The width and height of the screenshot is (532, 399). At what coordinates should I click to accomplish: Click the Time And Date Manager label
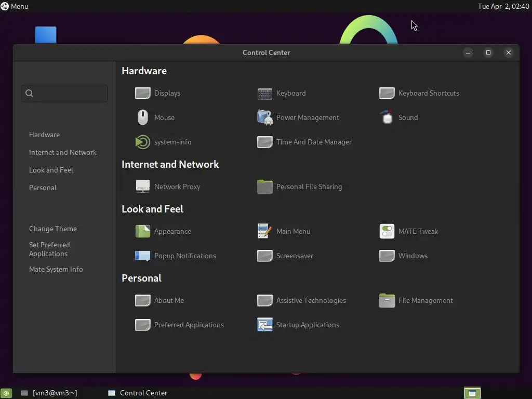click(x=314, y=142)
